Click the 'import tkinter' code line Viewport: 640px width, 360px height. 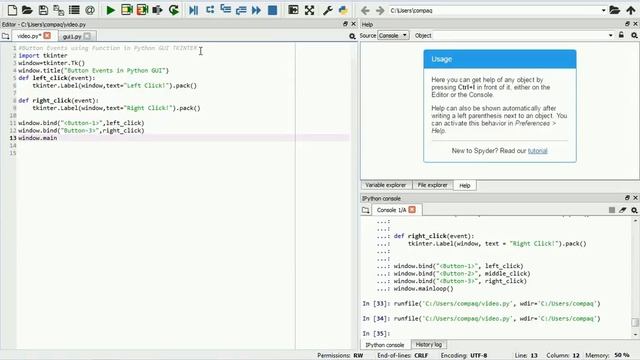point(43,56)
